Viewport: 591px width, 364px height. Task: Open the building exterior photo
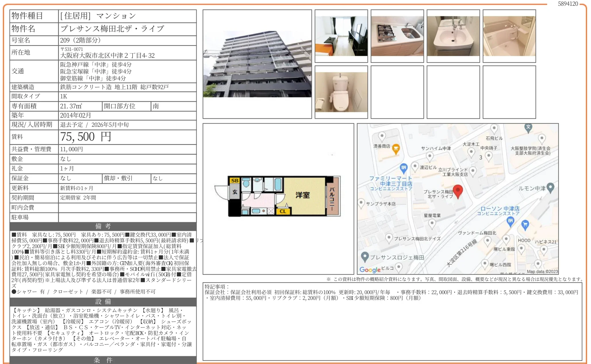pos(257,64)
